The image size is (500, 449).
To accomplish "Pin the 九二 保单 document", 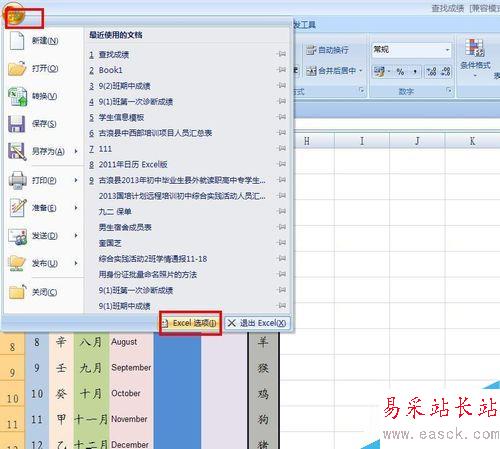I will 282,211.
